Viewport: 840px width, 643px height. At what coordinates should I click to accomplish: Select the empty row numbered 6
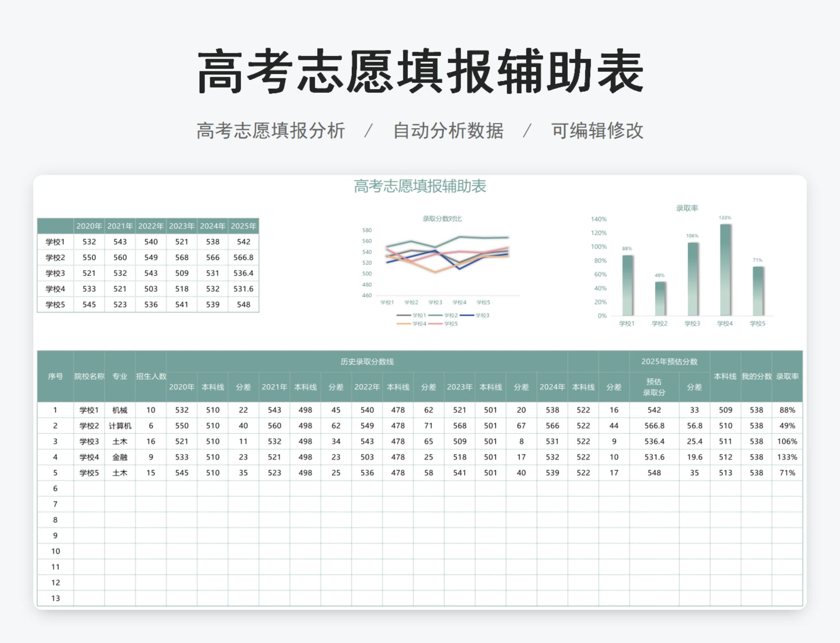click(x=55, y=488)
